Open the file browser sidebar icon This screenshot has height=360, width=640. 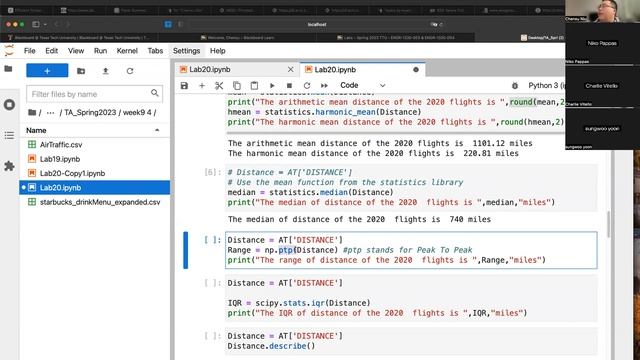(x=9, y=69)
